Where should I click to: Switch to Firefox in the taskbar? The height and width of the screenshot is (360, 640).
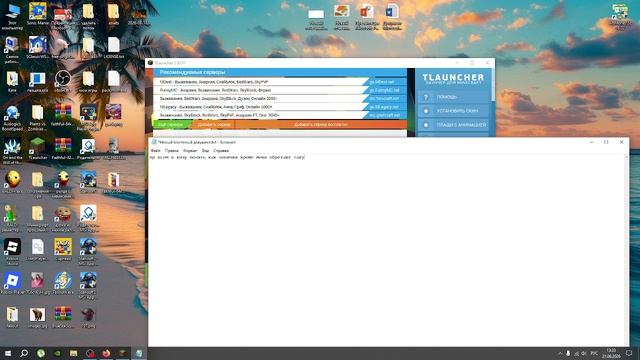(x=106, y=353)
